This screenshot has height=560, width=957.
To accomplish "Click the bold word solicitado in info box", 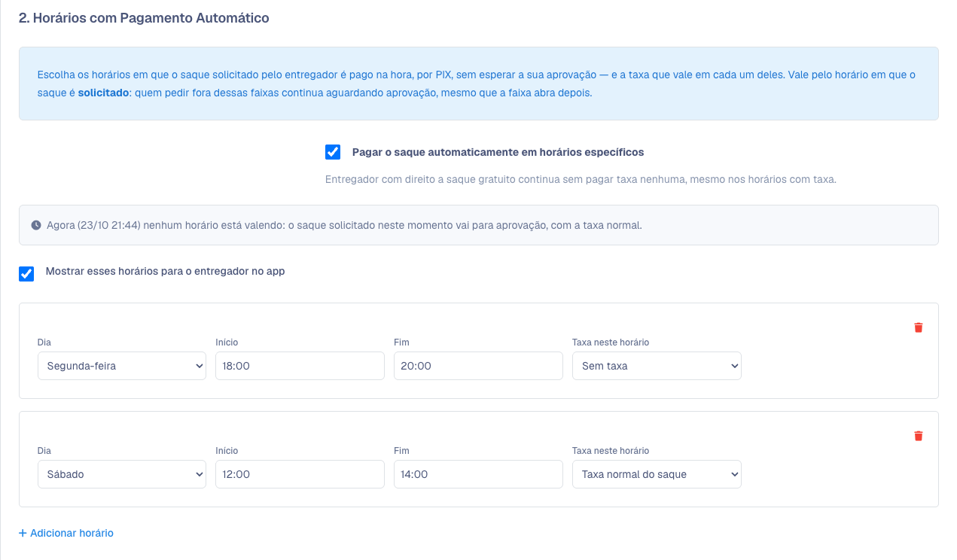I will pyautogui.click(x=103, y=94).
